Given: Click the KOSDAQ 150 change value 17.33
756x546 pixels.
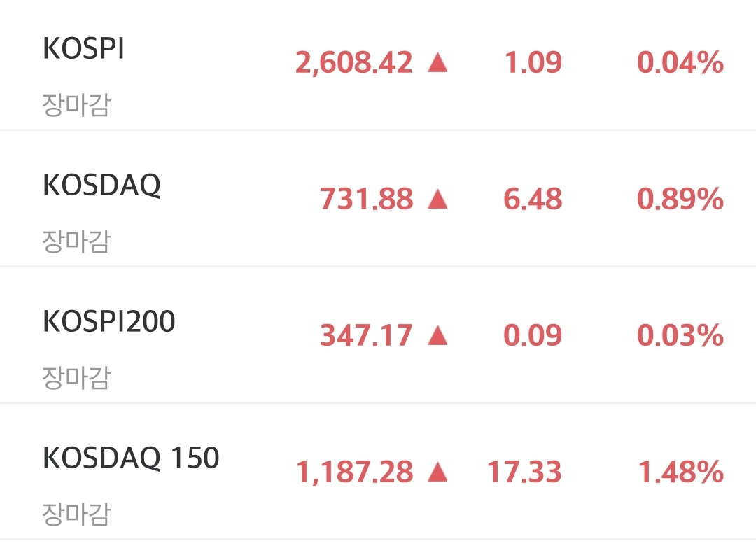Looking at the screenshot, I should pyautogui.click(x=524, y=472).
